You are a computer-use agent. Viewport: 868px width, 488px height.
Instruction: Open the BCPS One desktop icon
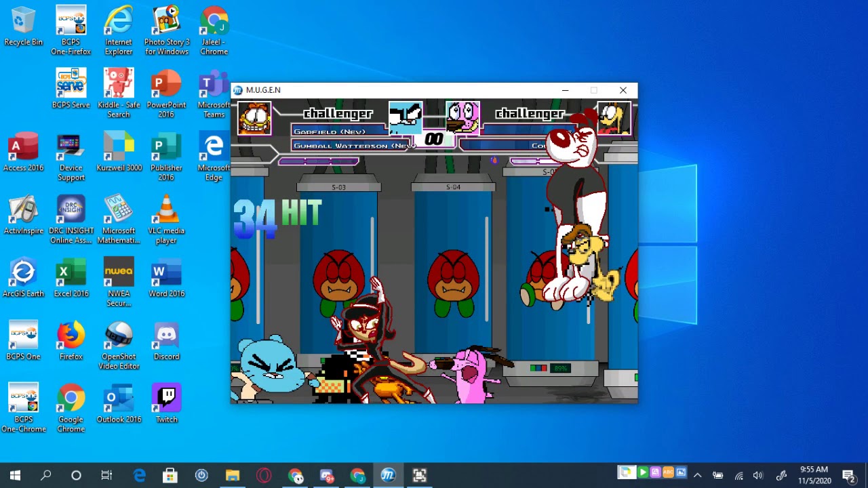pyautogui.click(x=23, y=341)
